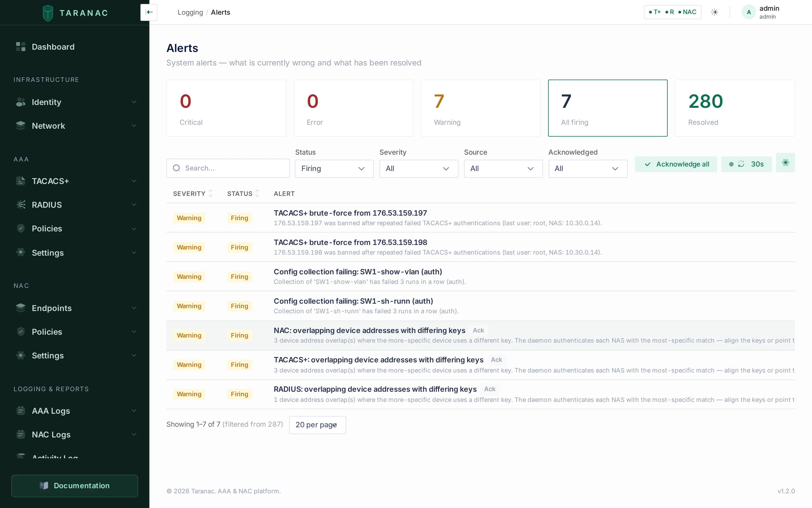Image resolution: width=812 pixels, height=508 pixels.
Task: Expand the TACACS+ menu chevron
Action: pyautogui.click(x=134, y=181)
